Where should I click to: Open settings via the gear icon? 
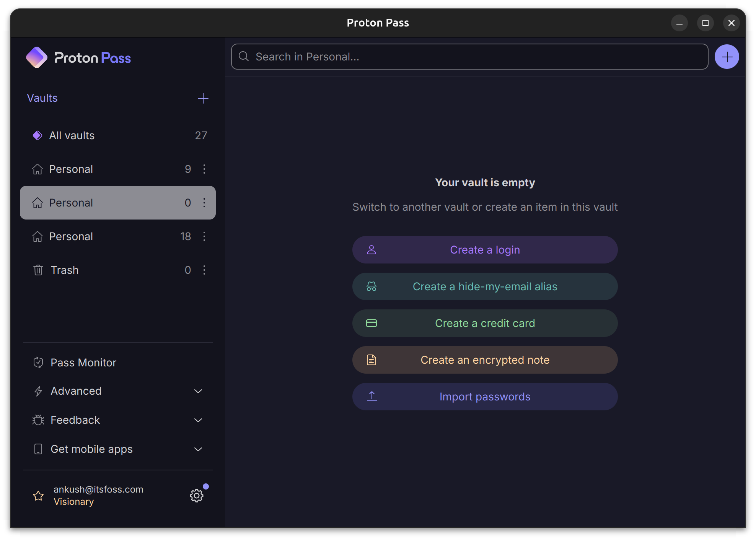click(197, 495)
